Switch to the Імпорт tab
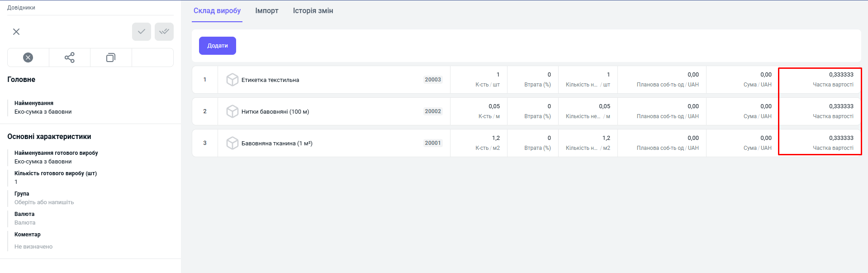 click(267, 11)
